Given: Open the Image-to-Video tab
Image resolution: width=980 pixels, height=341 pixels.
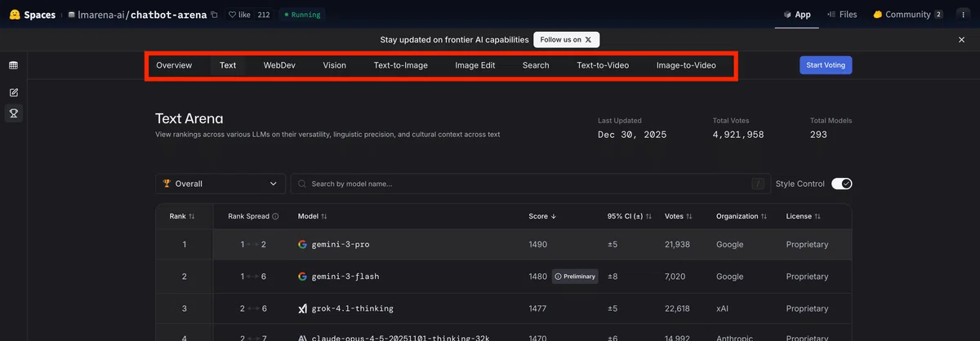Looking at the screenshot, I should [686, 65].
